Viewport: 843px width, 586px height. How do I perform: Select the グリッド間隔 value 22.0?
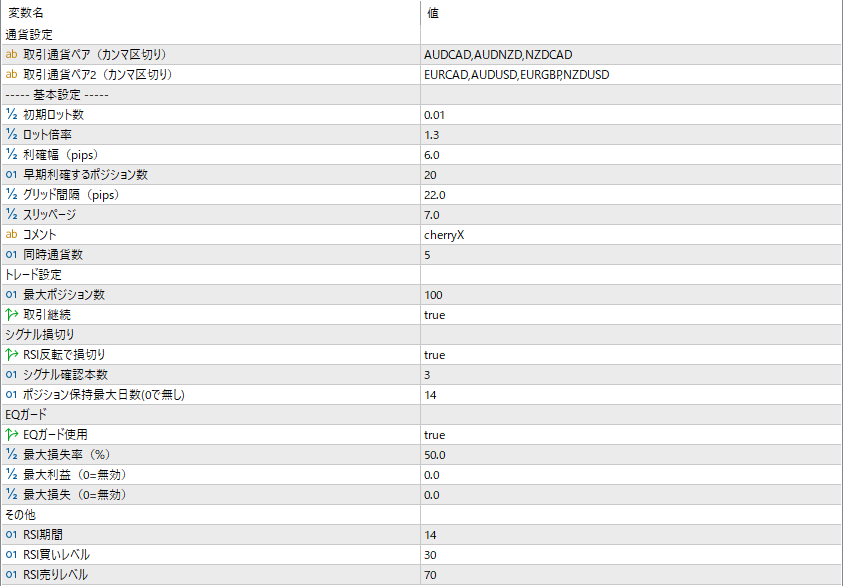(435, 194)
